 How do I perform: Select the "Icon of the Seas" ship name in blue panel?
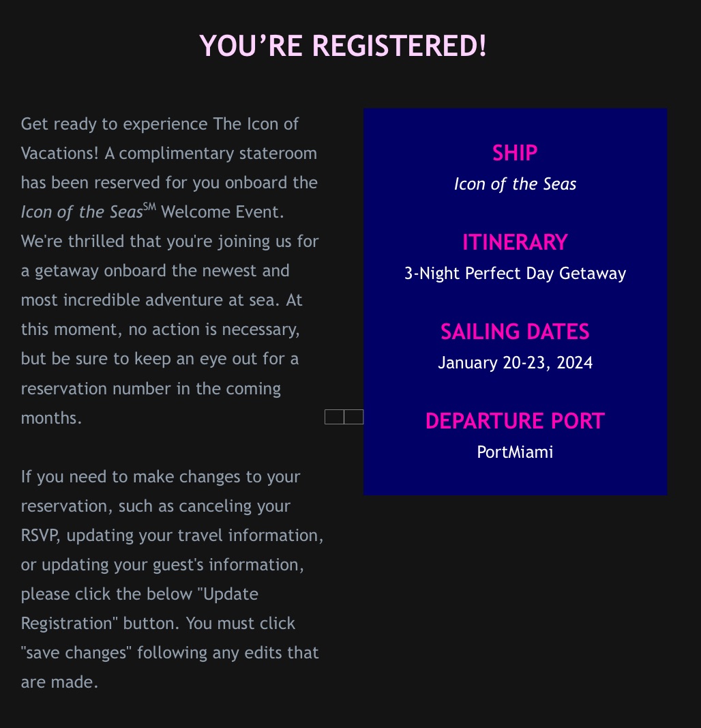pos(515,184)
